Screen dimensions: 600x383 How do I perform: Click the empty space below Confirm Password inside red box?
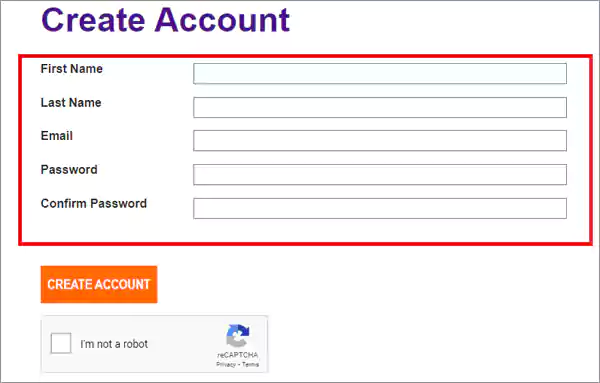[x=305, y=231]
